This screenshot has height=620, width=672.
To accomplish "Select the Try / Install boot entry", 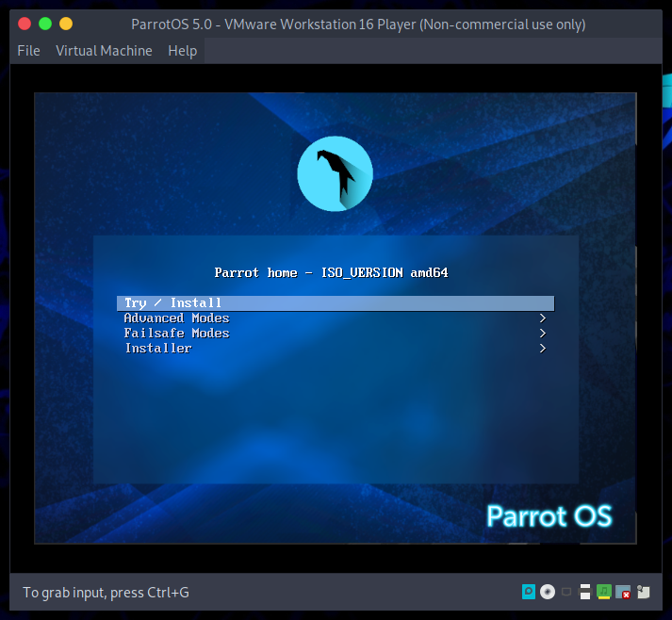I will (173, 303).
